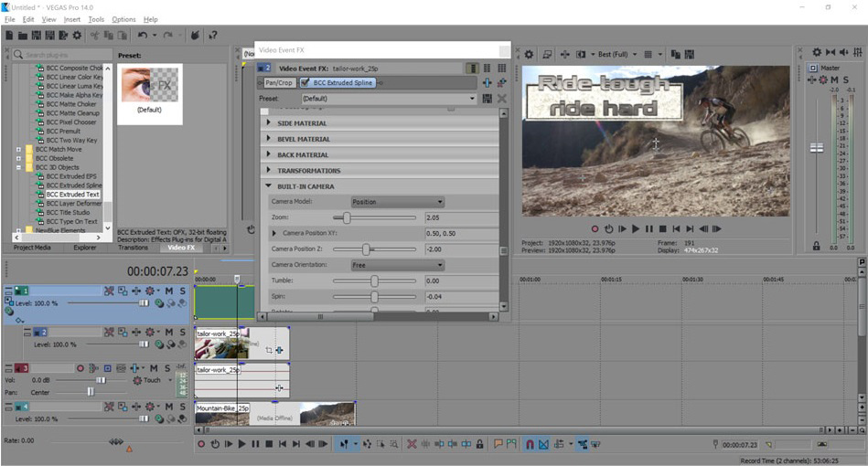Select BCC Extruded EPS plug-in
868x466 pixels.
(x=70, y=176)
